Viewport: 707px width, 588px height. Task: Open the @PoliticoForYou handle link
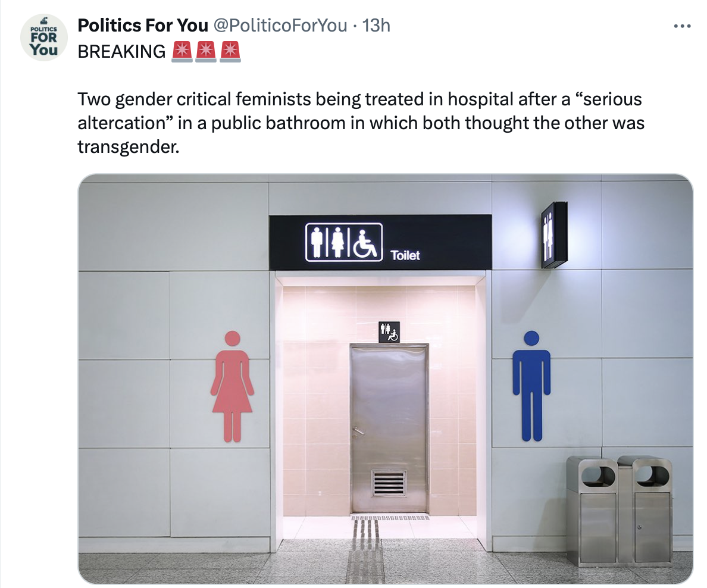[x=280, y=26]
